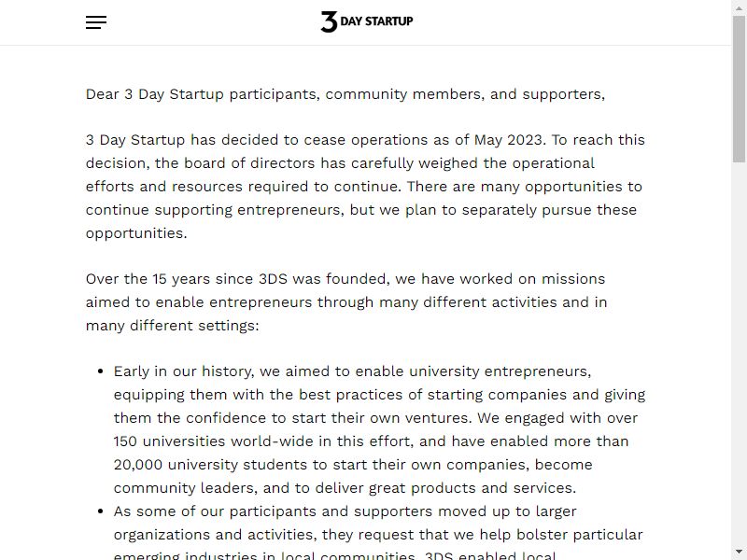Click the "May 2023" text in the announcement

tap(508, 140)
